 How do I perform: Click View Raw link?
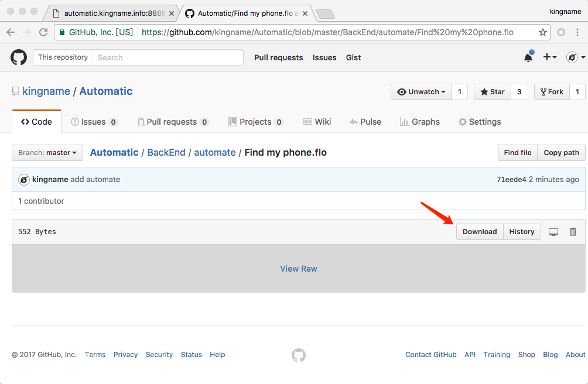[x=299, y=269]
